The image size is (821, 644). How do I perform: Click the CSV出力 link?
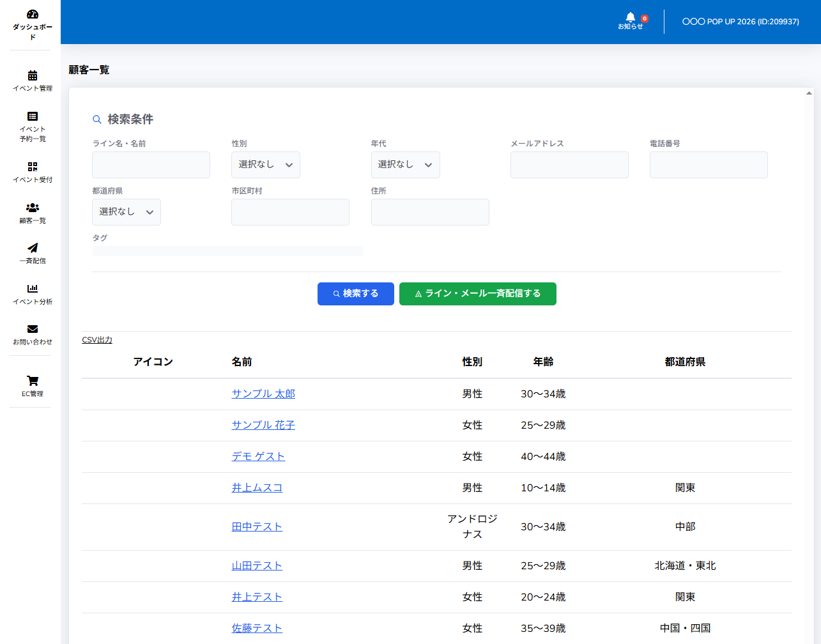(97, 340)
